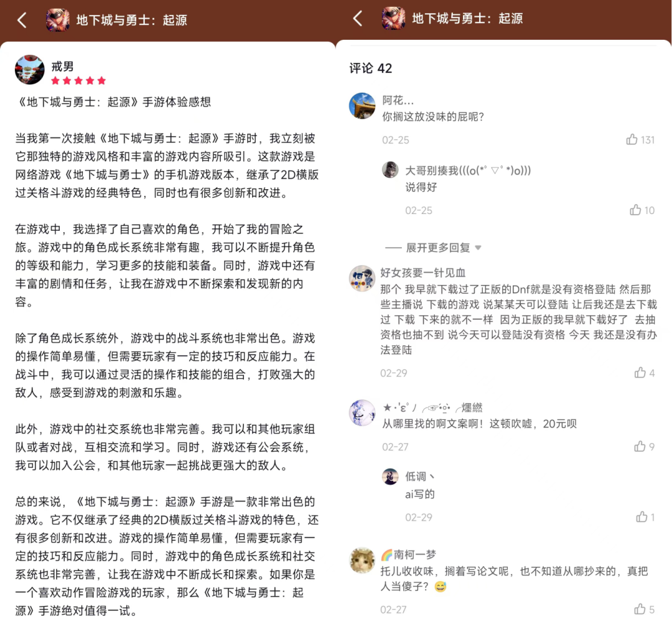Expand more replies with 展开更多回复
Image resolution: width=672 pixels, height=624 pixels.
433,248
